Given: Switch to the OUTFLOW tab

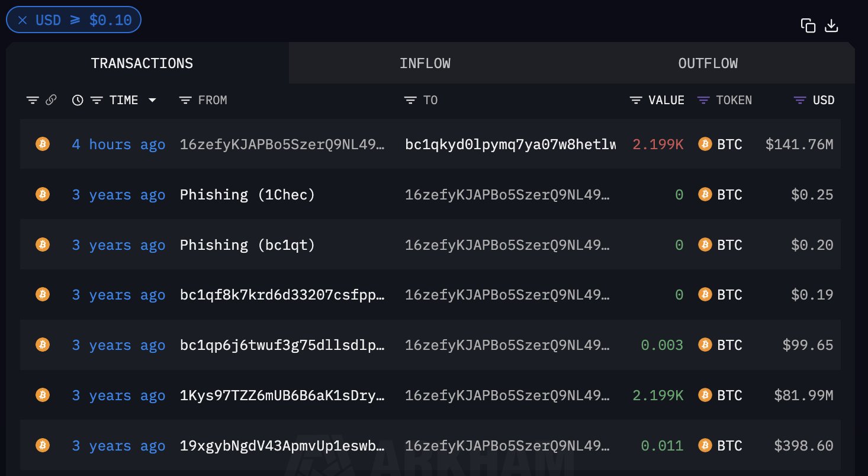Looking at the screenshot, I should pyautogui.click(x=708, y=63).
